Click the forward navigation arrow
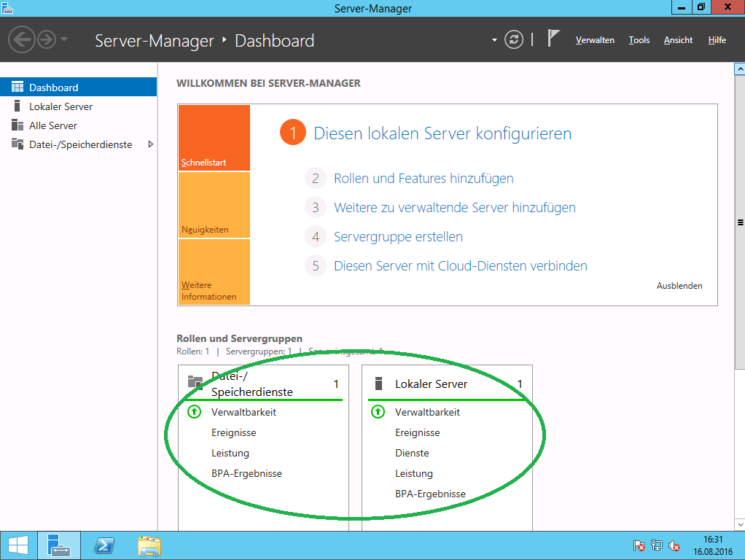Viewport: 745px width, 560px height. (x=47, y=39)
